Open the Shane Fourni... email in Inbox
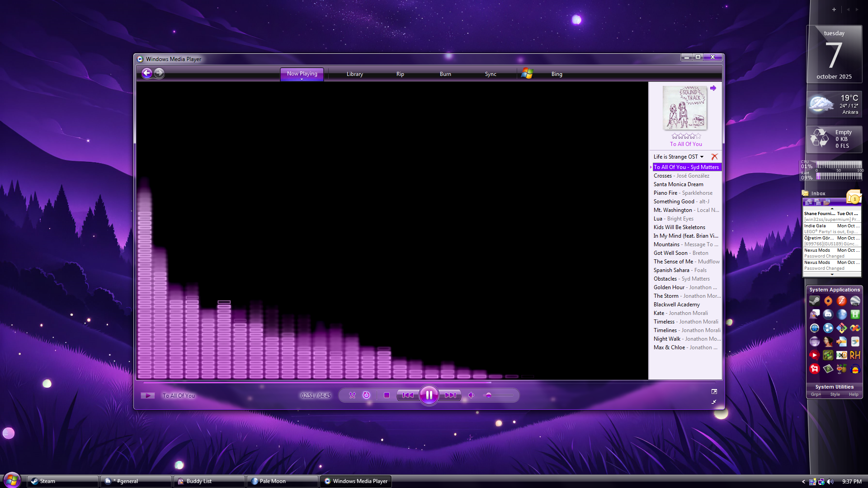Viewport: 868px width, 488px height. pos(832,216)
